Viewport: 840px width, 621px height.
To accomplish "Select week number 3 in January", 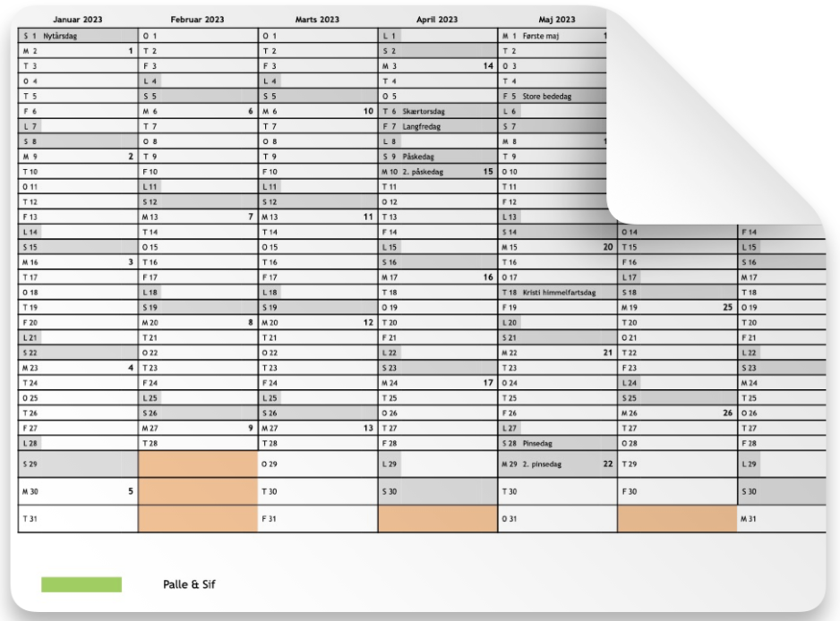I will [x=130, y=262].
